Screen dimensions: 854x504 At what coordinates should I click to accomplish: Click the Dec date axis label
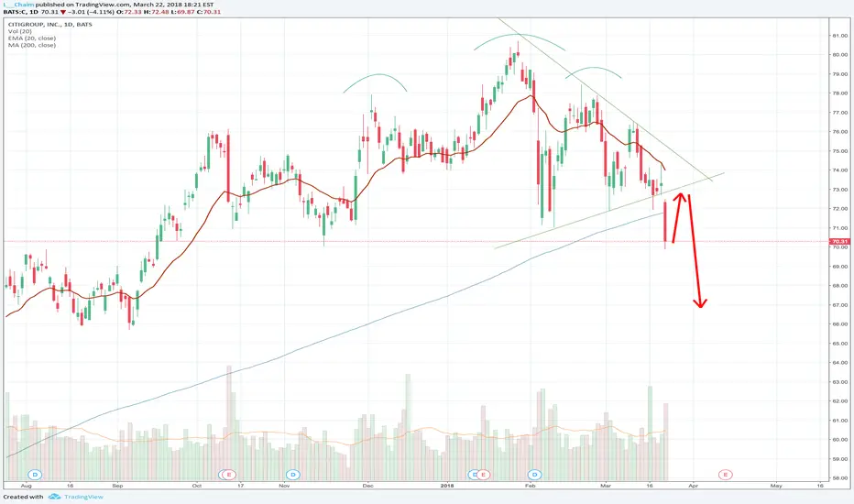tap(367, 486)
